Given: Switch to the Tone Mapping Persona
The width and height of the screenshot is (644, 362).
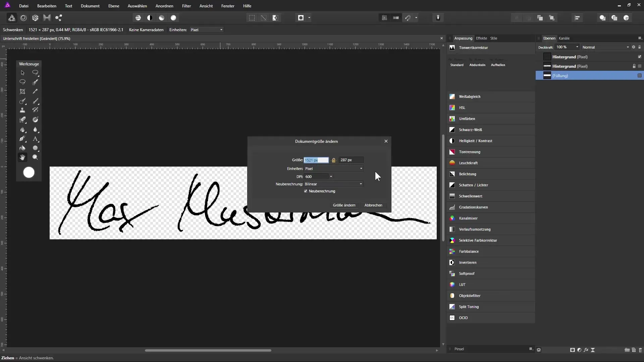Looking at the screenshot, I should (47, 18).
